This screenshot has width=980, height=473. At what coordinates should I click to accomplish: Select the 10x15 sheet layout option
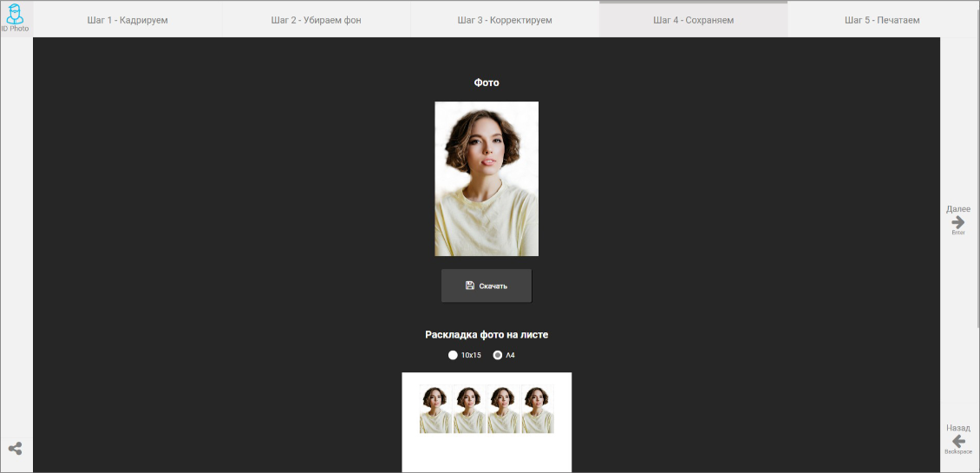[x=453, y=355]
